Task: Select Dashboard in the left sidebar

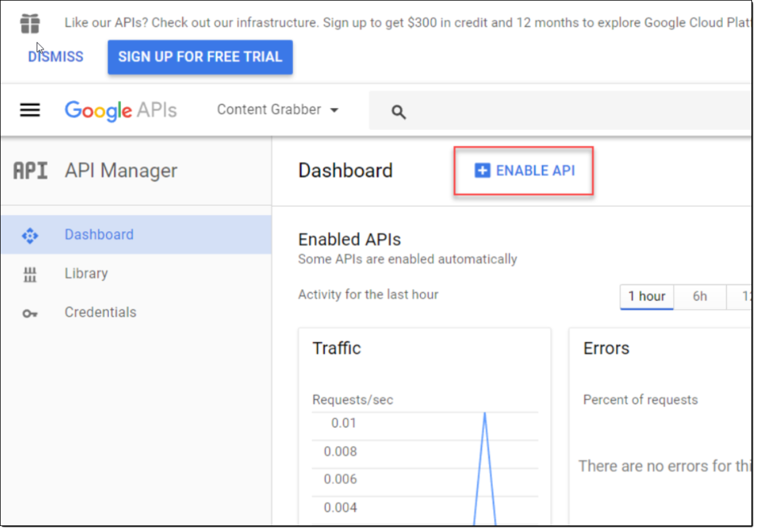Action: (x=99, y=234)
